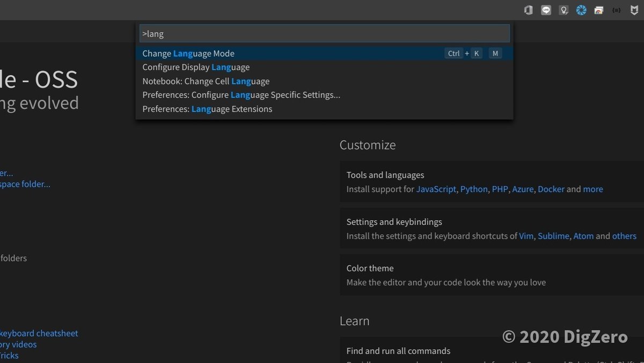Click the Sublime keybindings link
644x363 pixels.
(x=553, y=236)
